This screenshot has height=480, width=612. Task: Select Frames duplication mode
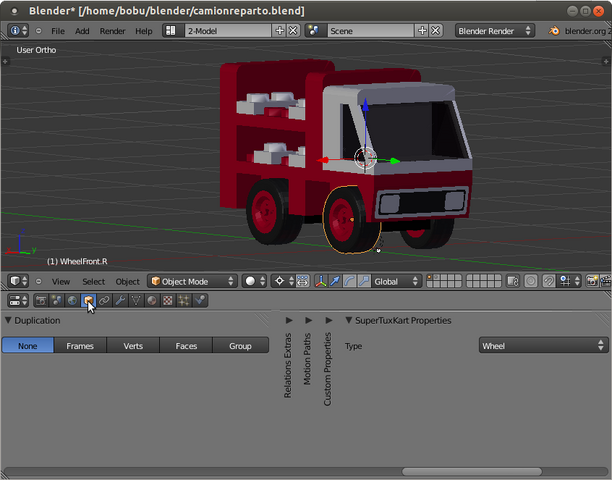[80, 345]
